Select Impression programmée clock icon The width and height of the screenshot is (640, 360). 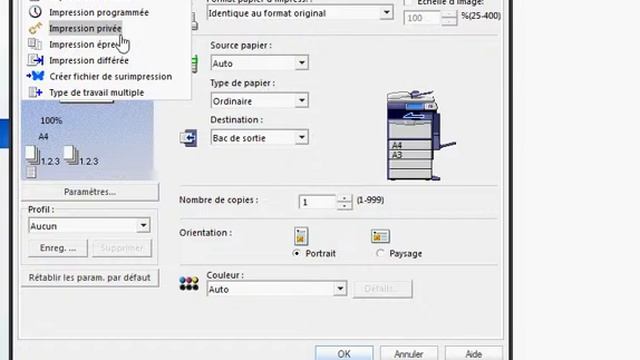35,12
